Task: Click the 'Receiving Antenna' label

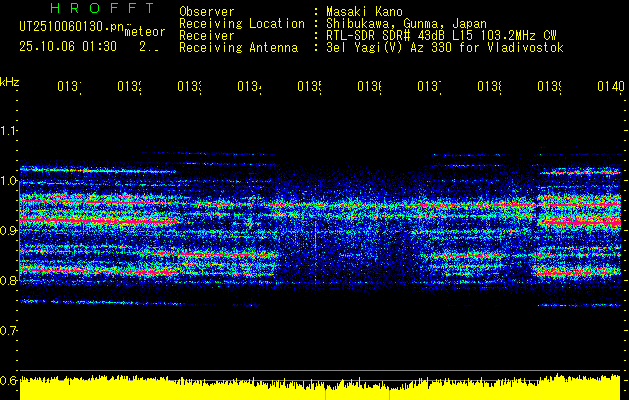Action: (x=239, y=48)
